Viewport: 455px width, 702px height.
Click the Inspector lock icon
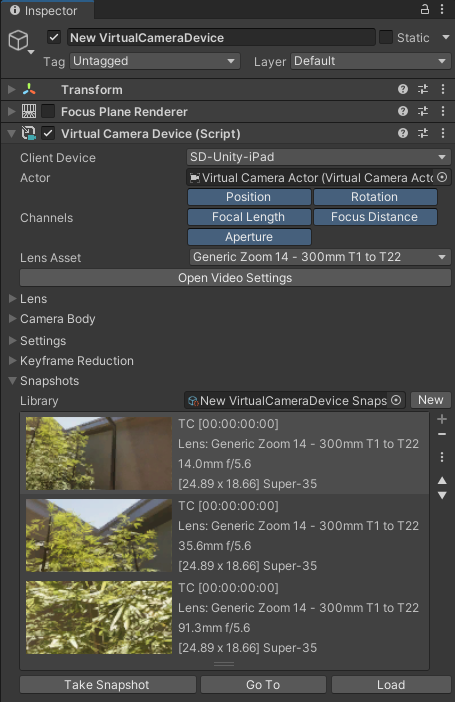click(425, 9)
